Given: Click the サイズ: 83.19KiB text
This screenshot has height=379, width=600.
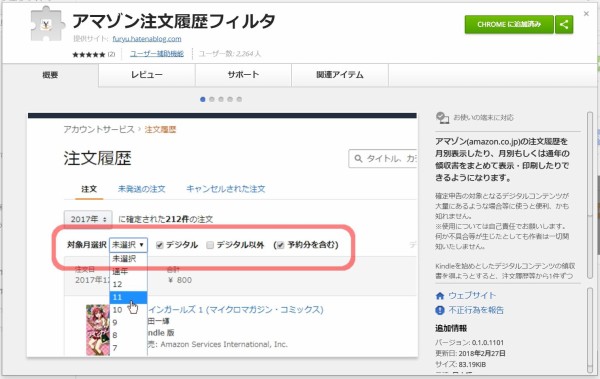Looking at the screenshot, I should (x=460, y=364).
